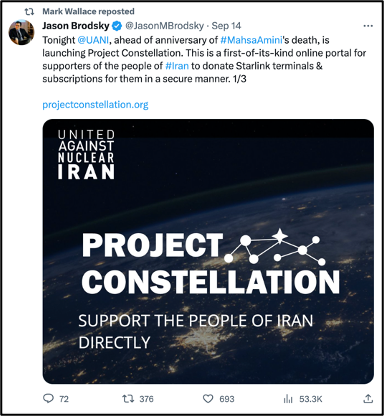The width and height of the screenshot is (384, 416).
Task: Click the reply speech bubble icon
Action: (48, 398)
